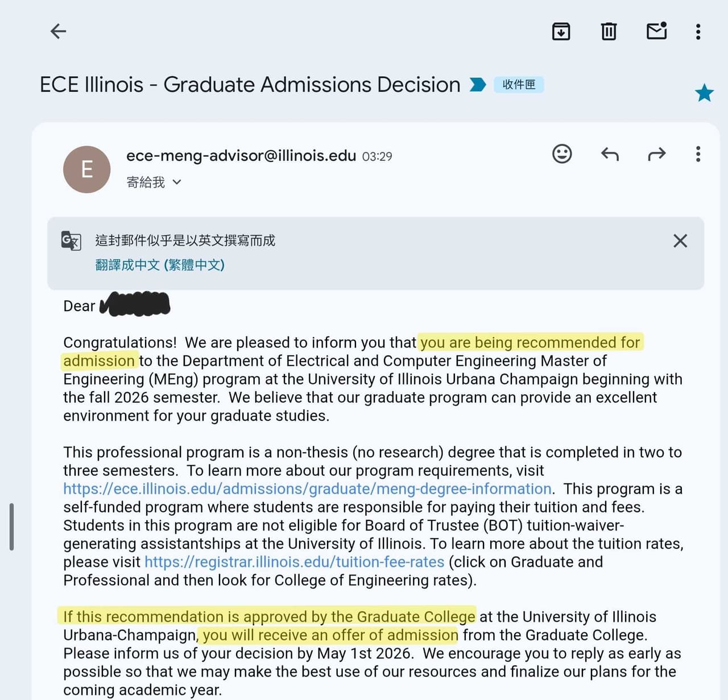Toggle the star on this email

pyautogui.click(x=704, y=93)
